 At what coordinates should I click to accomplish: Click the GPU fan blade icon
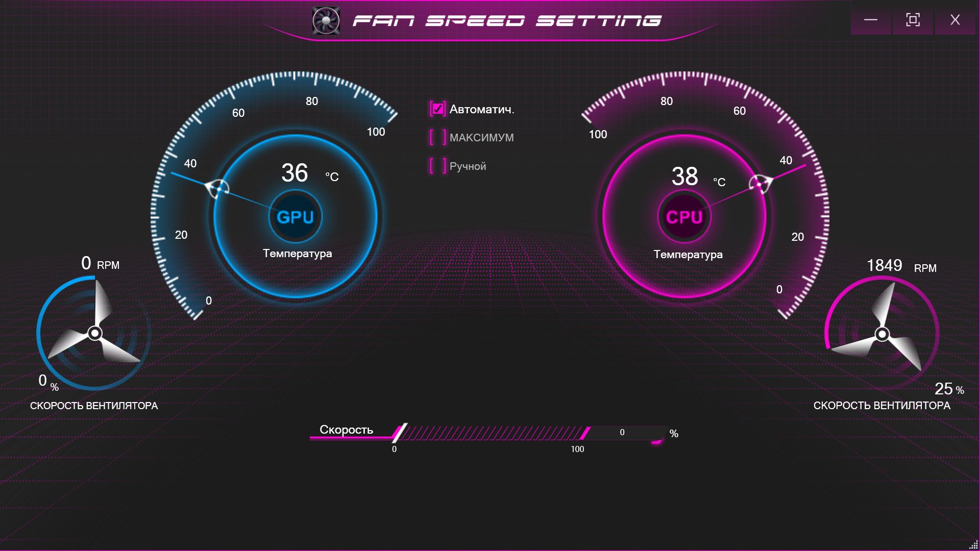click(x=95, y=332)
